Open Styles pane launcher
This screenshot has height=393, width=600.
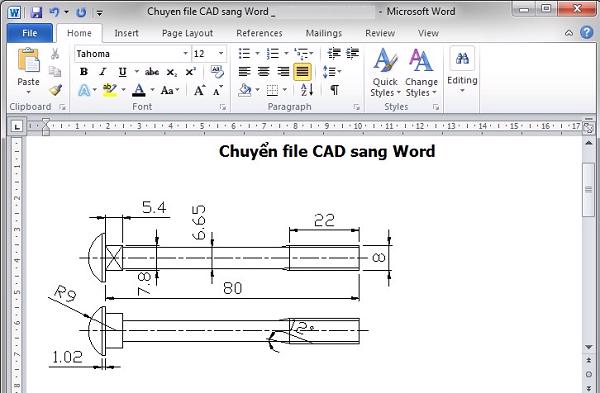pyautogui.click(x=436, y=107)
